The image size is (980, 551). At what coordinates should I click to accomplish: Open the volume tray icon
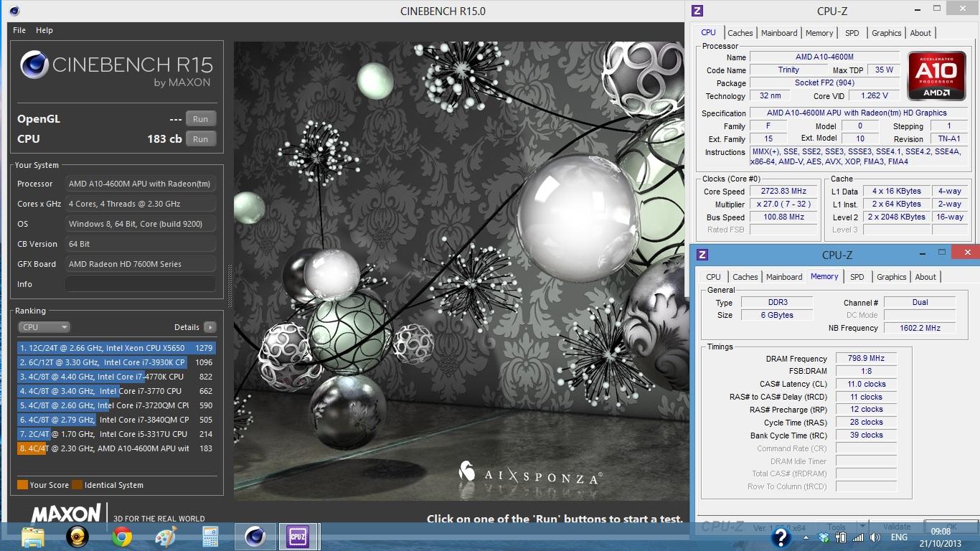[x=875, y=537]
